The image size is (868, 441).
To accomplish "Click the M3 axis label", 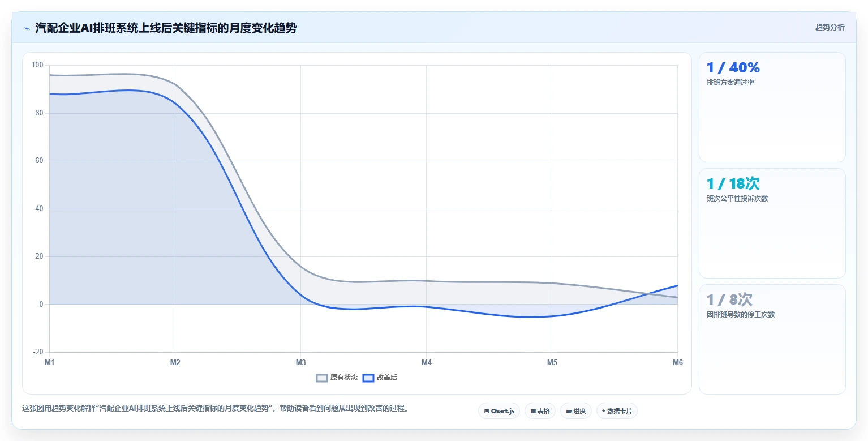I will click(300, 362).
